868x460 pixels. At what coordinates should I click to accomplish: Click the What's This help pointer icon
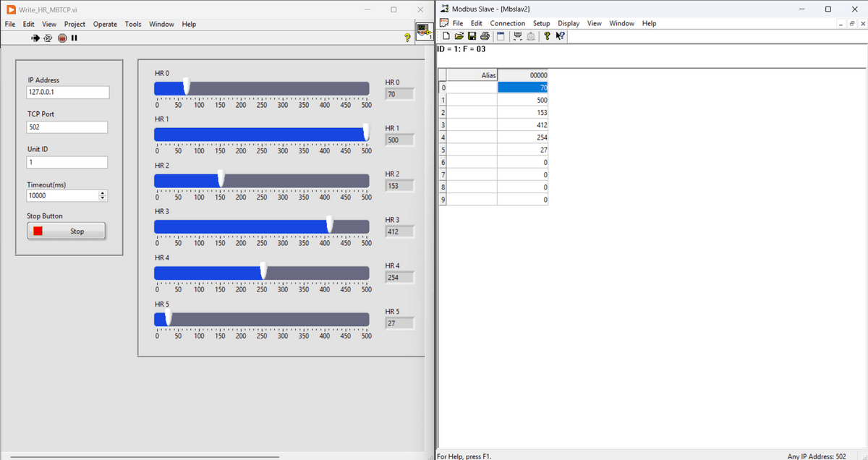[x=560, y=36]
